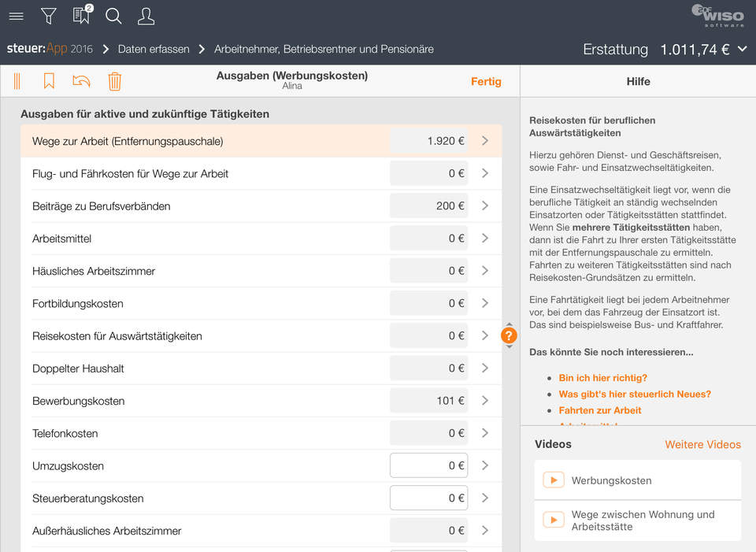Select Arbeitnehmer, Betriebsrentner und Pensionäre breadcrumb
Image resolution: width=756 pixels, height=552 pixels.
(324, 49)
